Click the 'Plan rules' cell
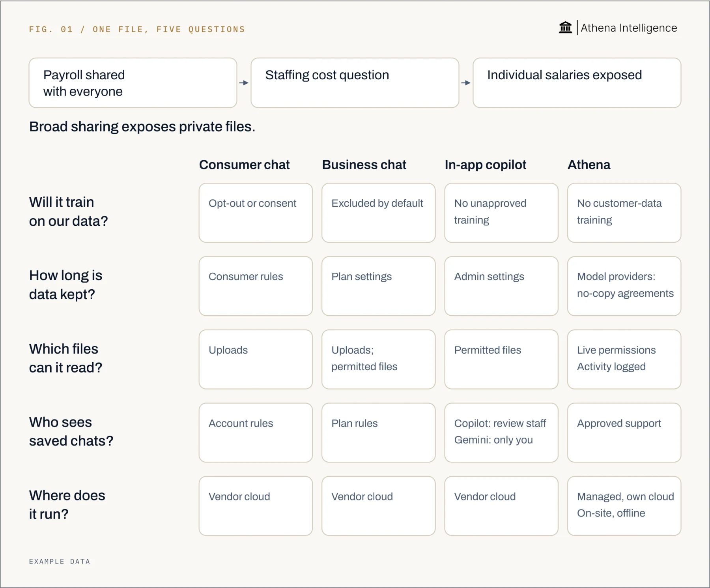 click(x=379, y=433)
